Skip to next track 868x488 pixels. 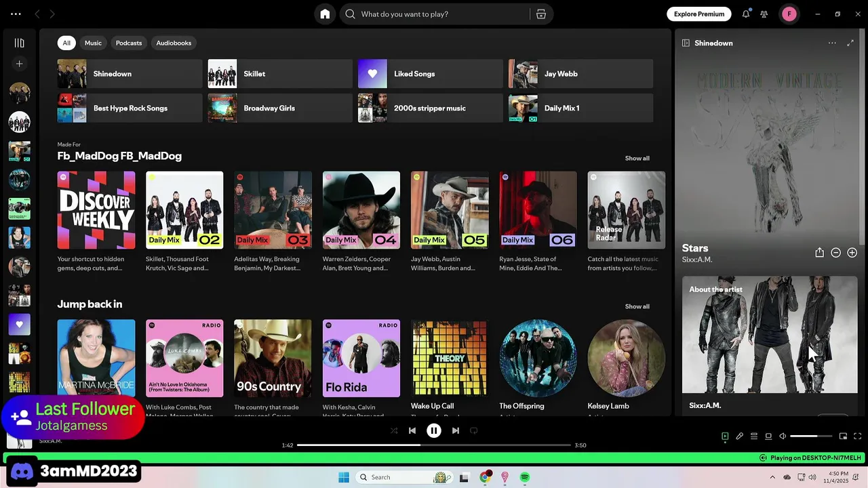pos(456,430)
